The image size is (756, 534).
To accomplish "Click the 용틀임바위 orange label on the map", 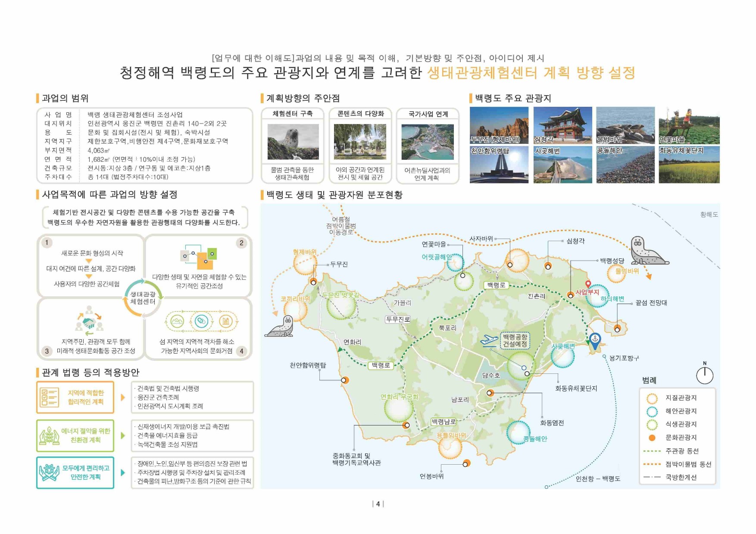I will (451, 435).
